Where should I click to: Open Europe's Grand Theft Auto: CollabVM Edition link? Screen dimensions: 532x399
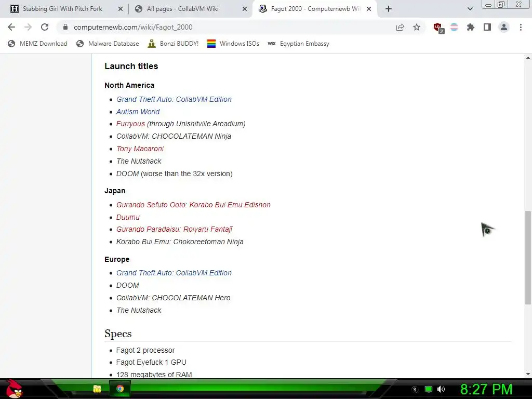click(x=174, y=273)
